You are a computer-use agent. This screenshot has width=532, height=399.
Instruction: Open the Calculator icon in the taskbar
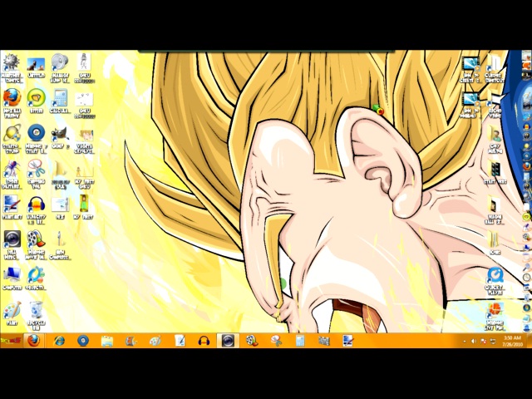click(300, 341)
